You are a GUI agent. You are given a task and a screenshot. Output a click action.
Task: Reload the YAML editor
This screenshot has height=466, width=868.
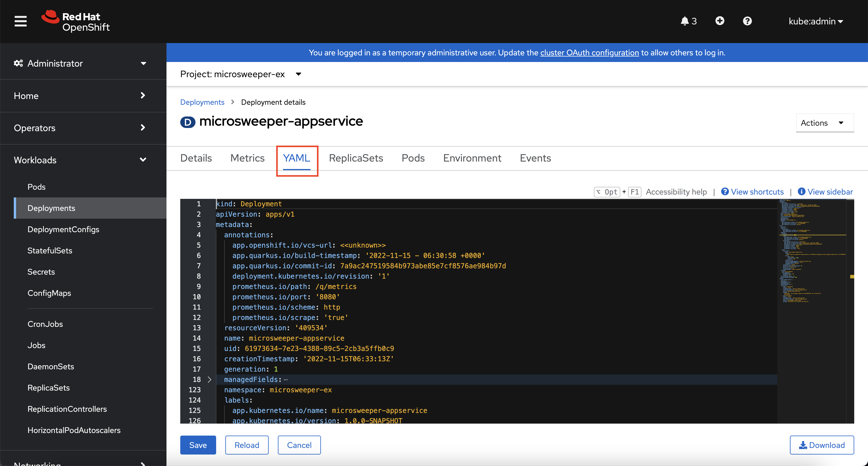(x=247, y=445)
